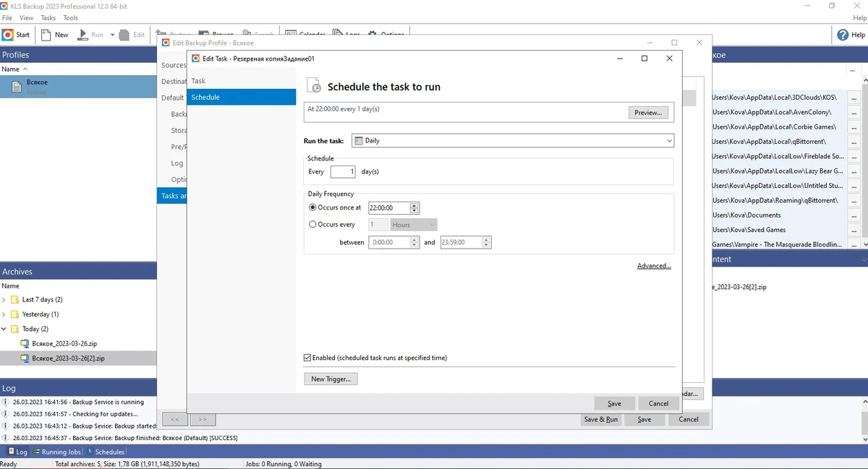
Task: Open the arrow next to the Run button
Action: (112, 35)
